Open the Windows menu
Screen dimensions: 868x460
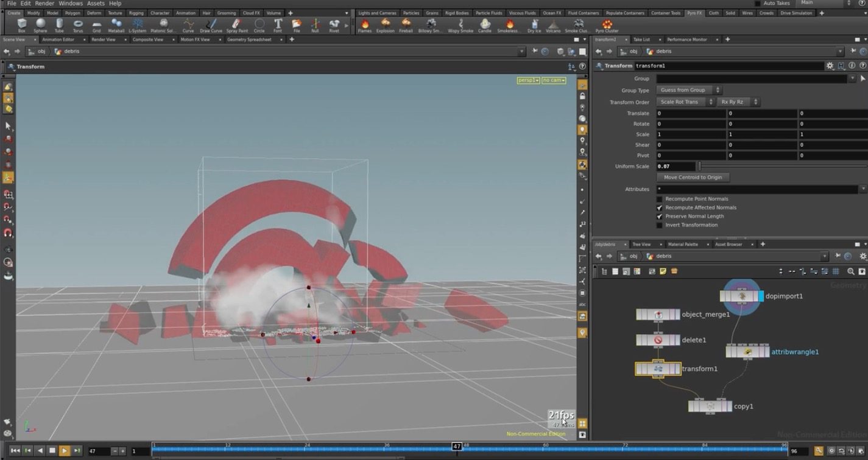[71, 3]
